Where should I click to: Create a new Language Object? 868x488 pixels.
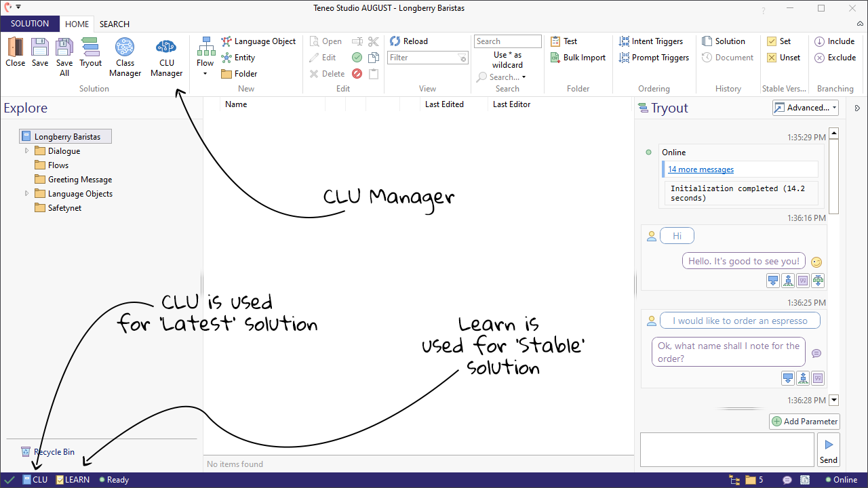click(x=258, y=41)
